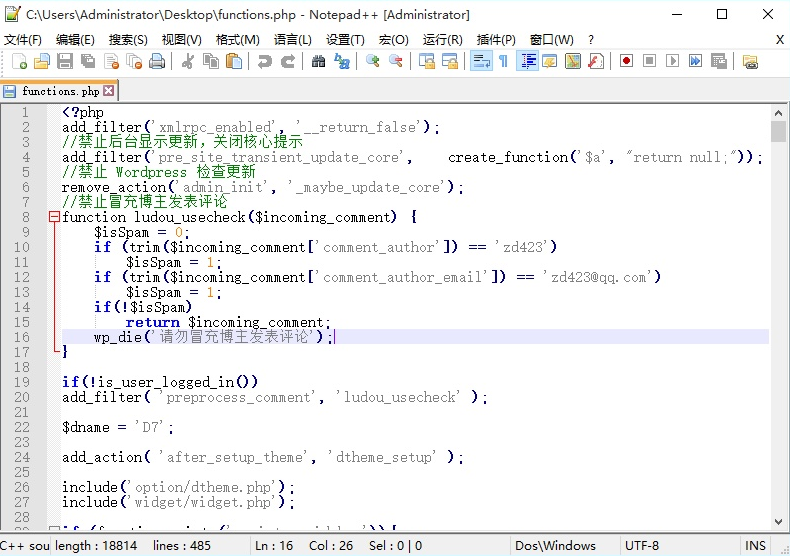790x556 pixels.
Task: Click the New file toolbar icon
Action: point(19,62)
